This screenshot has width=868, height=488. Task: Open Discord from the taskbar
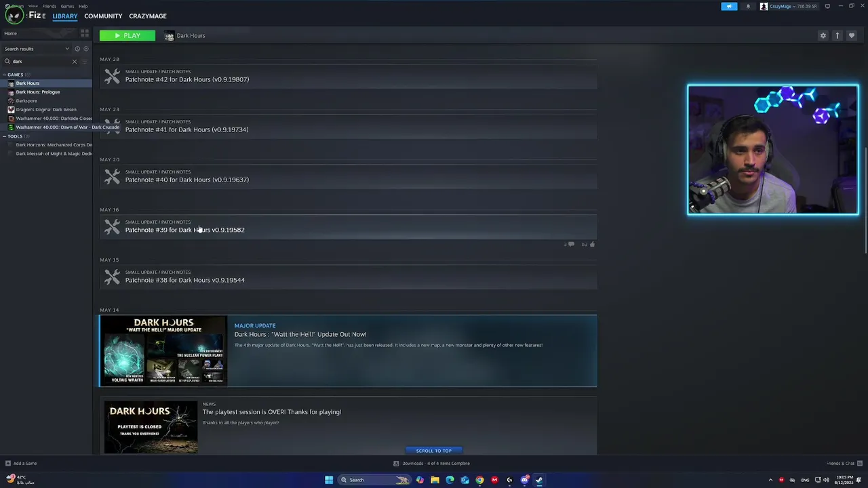(524, 480)
